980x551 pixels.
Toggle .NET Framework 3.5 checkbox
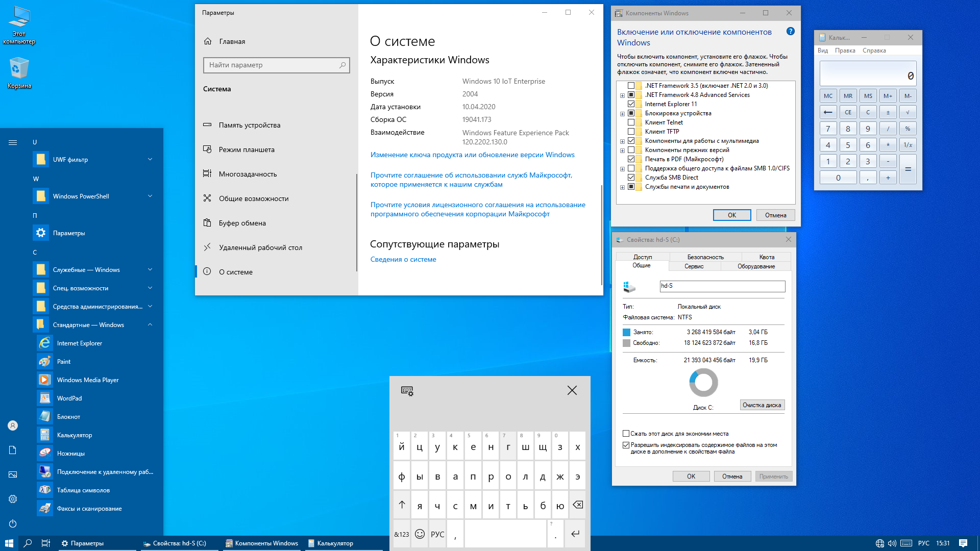[631, 86]
